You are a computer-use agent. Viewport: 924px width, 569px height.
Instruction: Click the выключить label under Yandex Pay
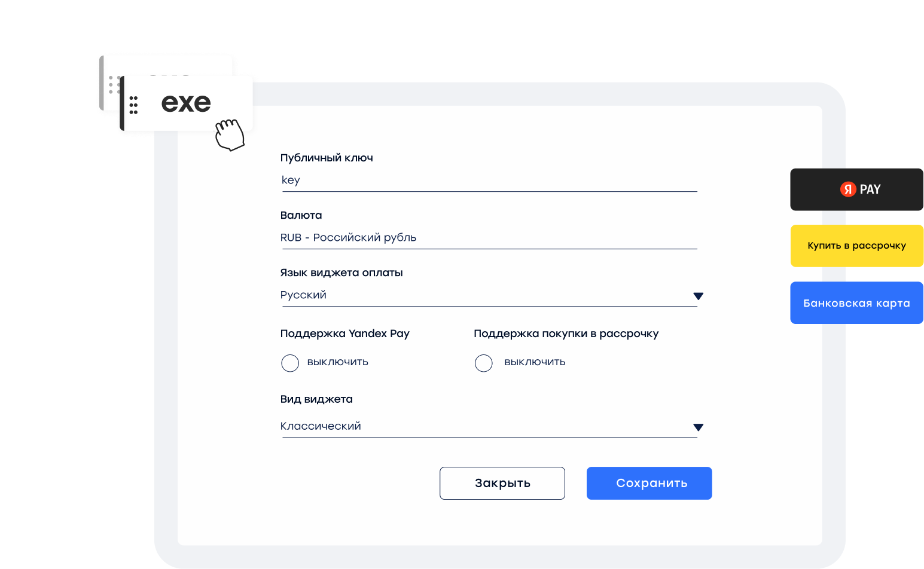[337, 362]
